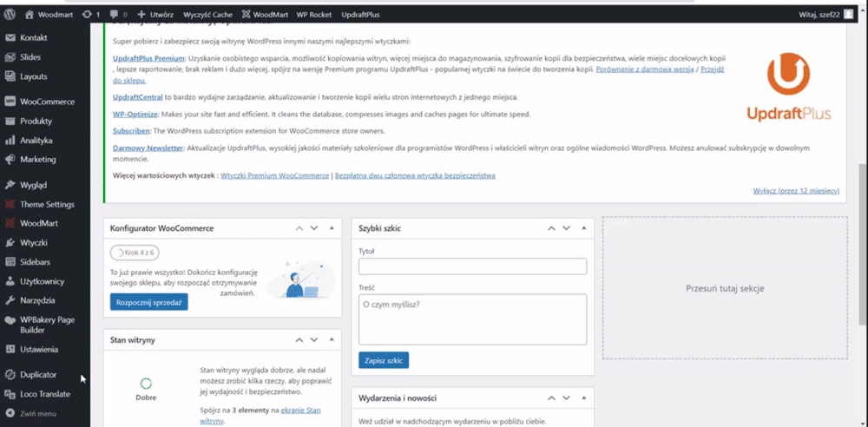Viewport: 868px width, 427px height.
Task: Collapse the Szybki szkic panel
Action: 584,228
